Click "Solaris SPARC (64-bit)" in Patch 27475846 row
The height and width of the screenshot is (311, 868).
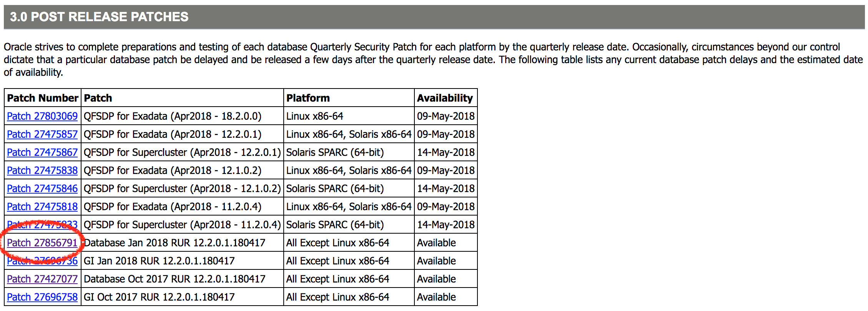tap(335, 189)
